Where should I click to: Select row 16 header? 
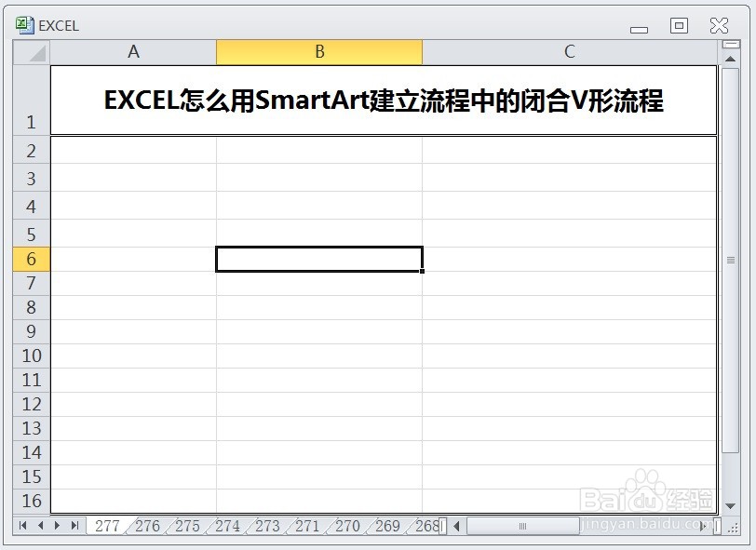[32, 501]
